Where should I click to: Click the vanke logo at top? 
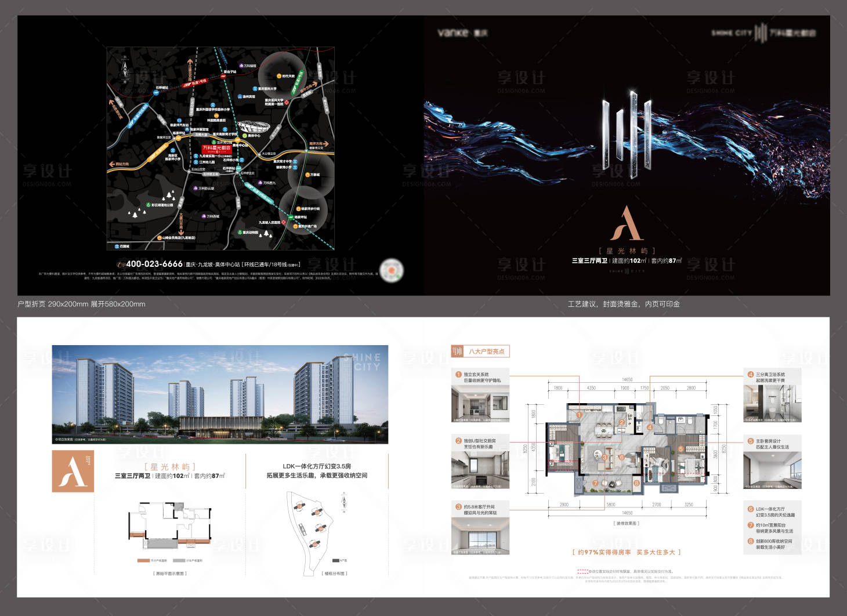click(x=463, y=33)
